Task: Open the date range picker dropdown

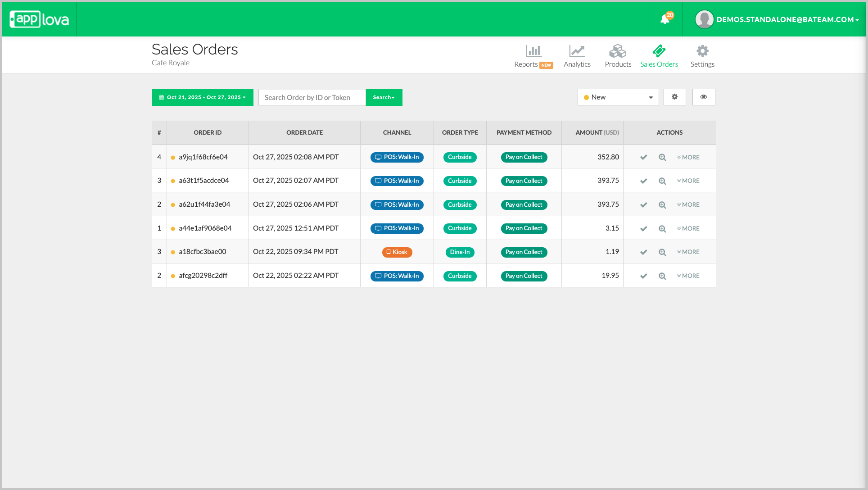Action: 202,97
